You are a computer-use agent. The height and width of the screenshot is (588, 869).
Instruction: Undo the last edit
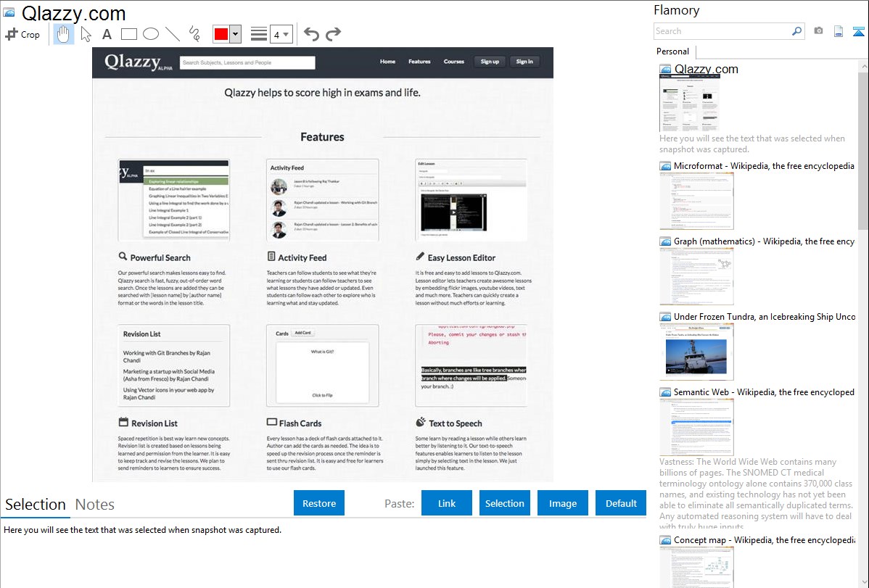311,34
